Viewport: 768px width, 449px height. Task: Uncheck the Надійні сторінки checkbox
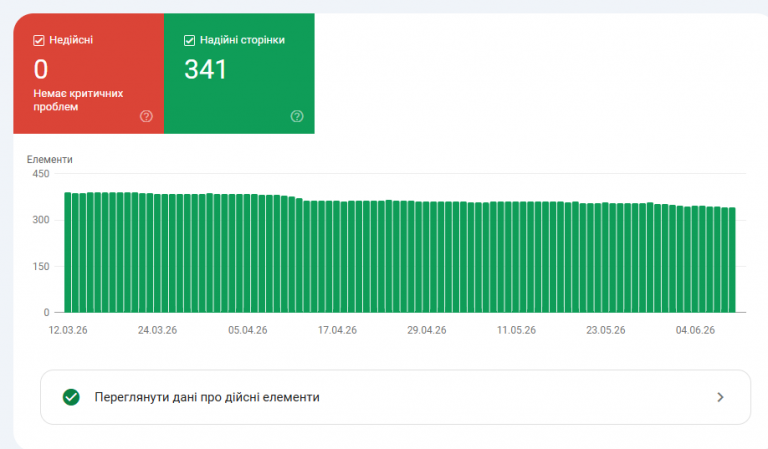coord(190,41)
